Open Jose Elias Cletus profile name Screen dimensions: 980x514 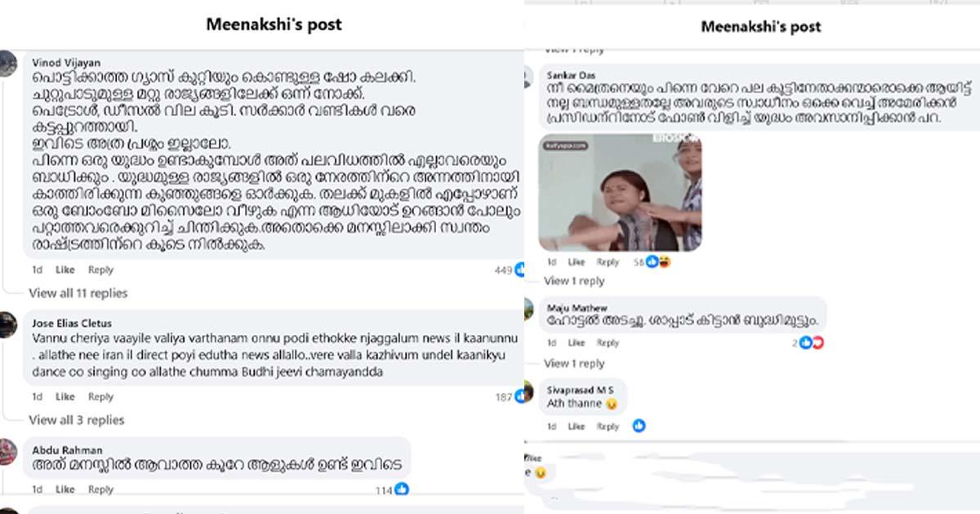point(72,324)
